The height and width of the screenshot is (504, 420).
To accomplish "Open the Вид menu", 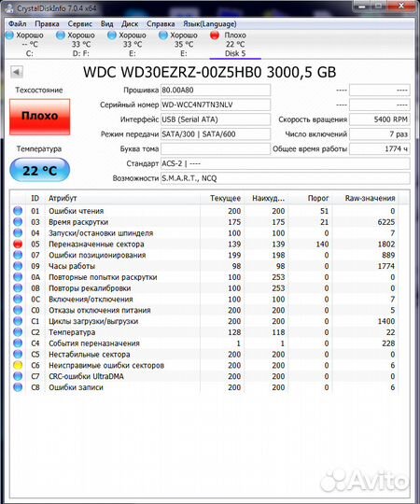I will [106, 23].
